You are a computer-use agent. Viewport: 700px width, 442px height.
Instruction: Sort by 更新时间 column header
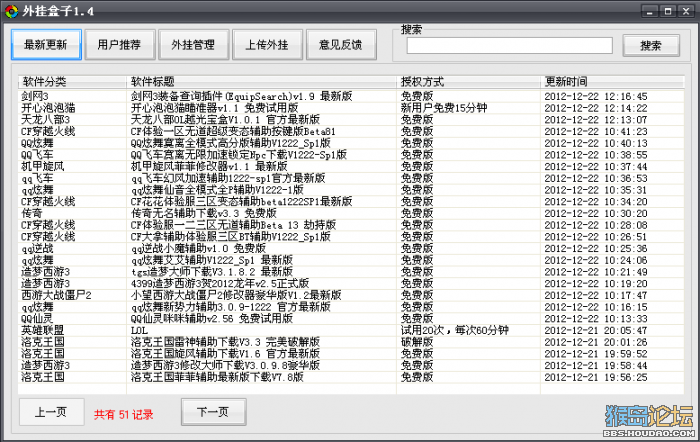tap(612, 82)
